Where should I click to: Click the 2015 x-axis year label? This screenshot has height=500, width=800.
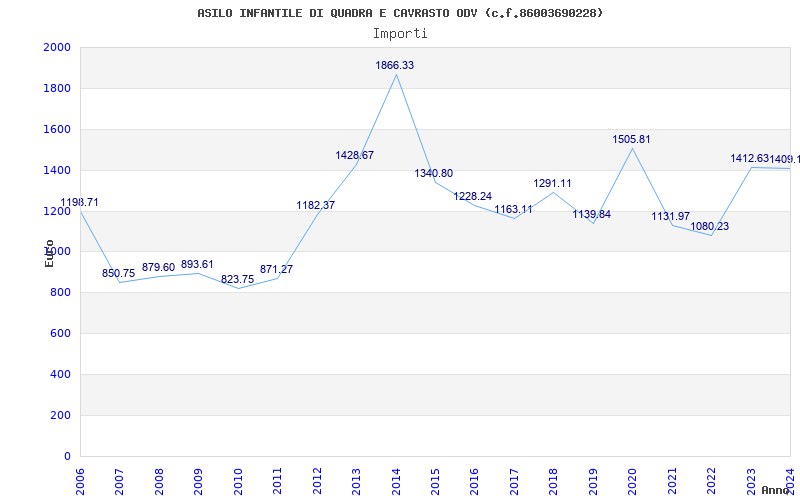click(x=435, y=482)
